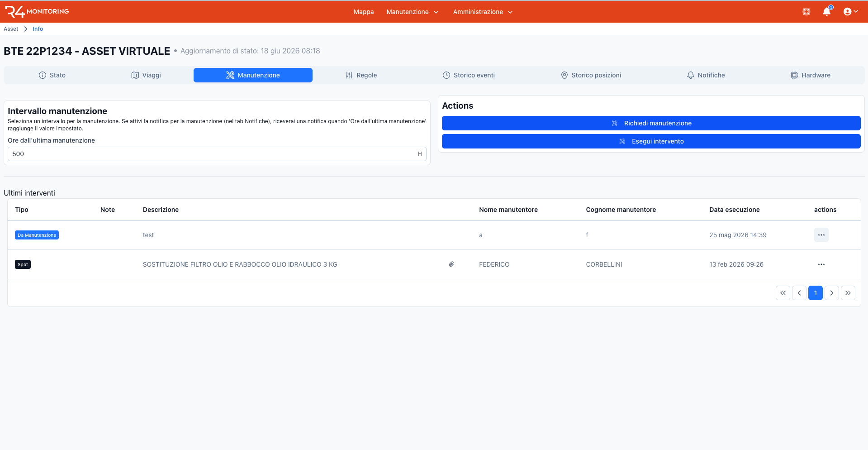
Task: Click the BTE 22P1234 asset title
Action: point(87,51)
